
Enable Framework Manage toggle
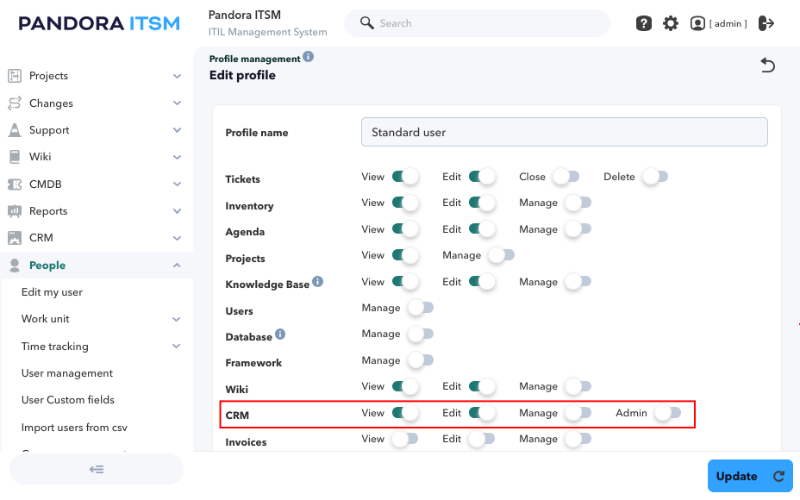[420, 360]
